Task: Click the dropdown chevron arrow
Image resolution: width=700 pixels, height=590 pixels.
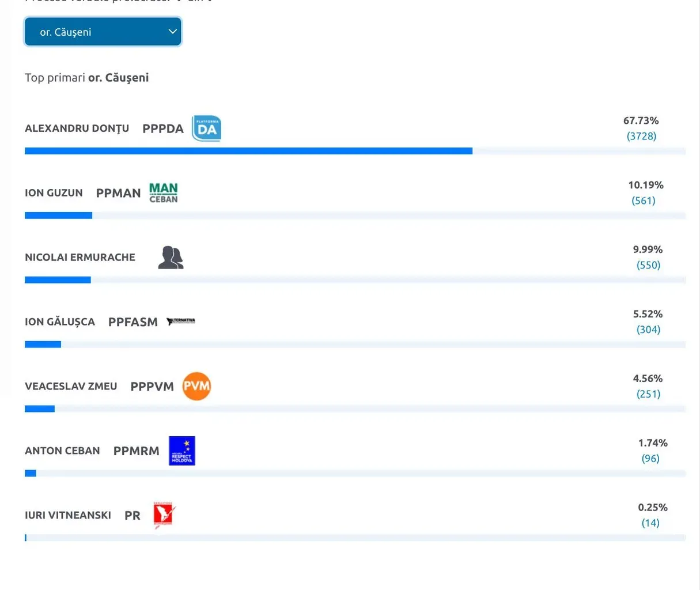Action: [x=172, y=32]
